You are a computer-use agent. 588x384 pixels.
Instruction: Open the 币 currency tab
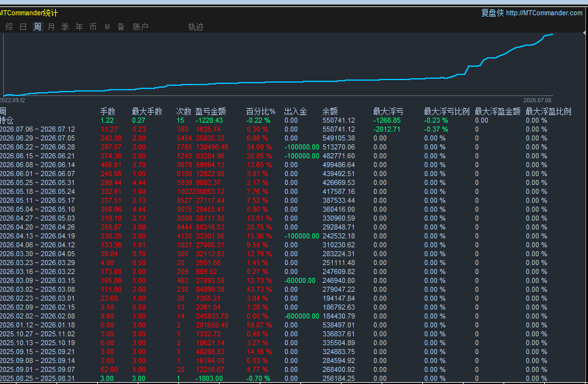pos(93,27)
